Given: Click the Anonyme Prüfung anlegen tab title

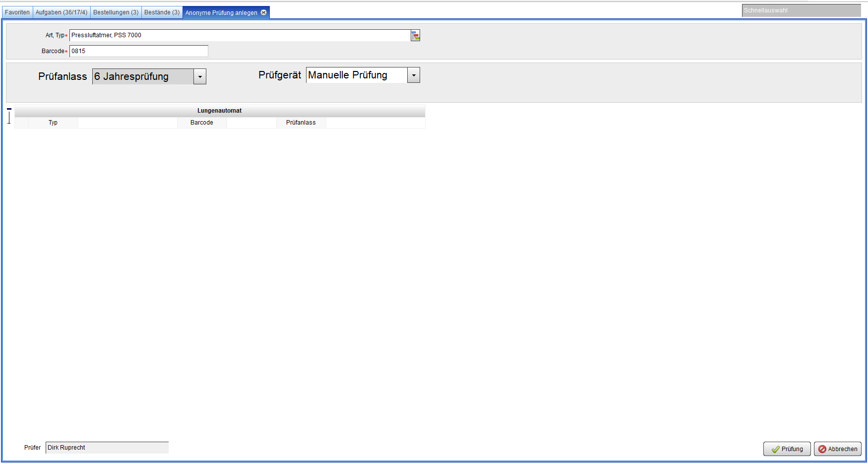Looking at the screenshot, I should 221,13.
